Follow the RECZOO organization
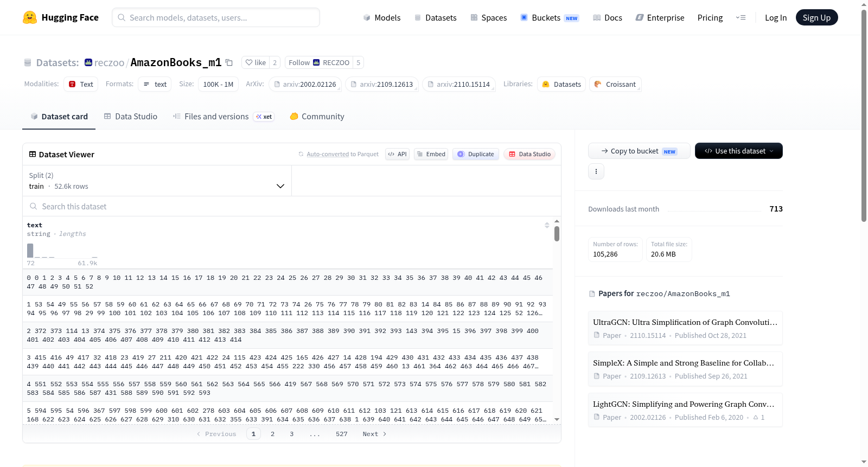 319,62
